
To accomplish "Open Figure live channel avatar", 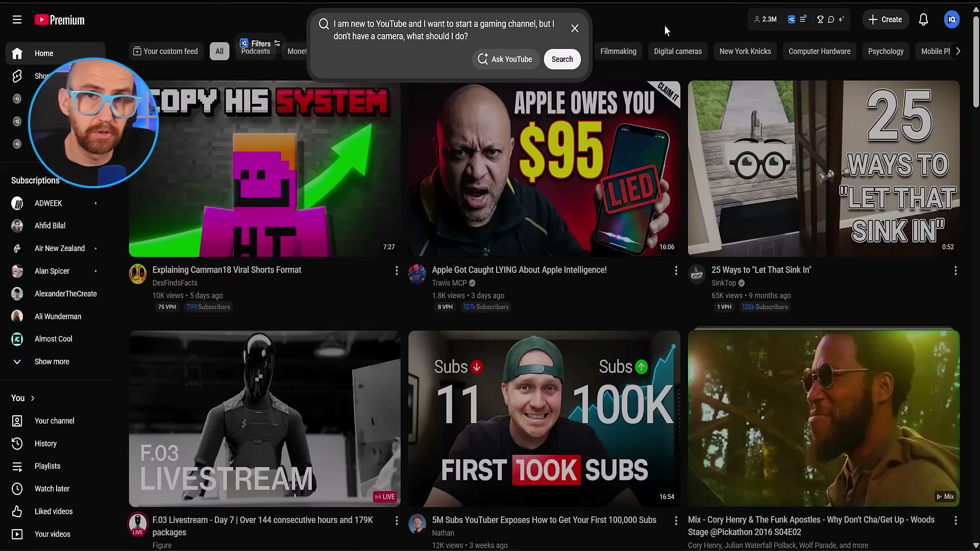I will (138, 524).
